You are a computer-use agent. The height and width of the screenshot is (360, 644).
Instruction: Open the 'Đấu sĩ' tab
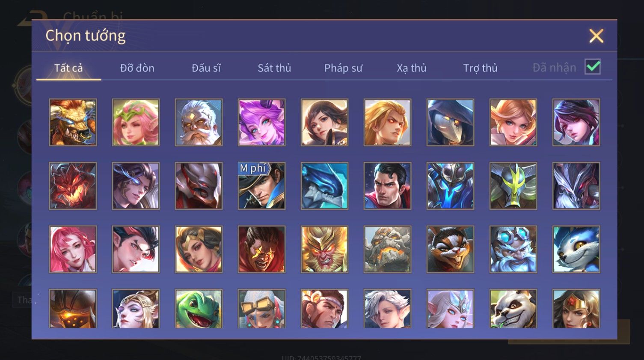click(x=206, y=68)
